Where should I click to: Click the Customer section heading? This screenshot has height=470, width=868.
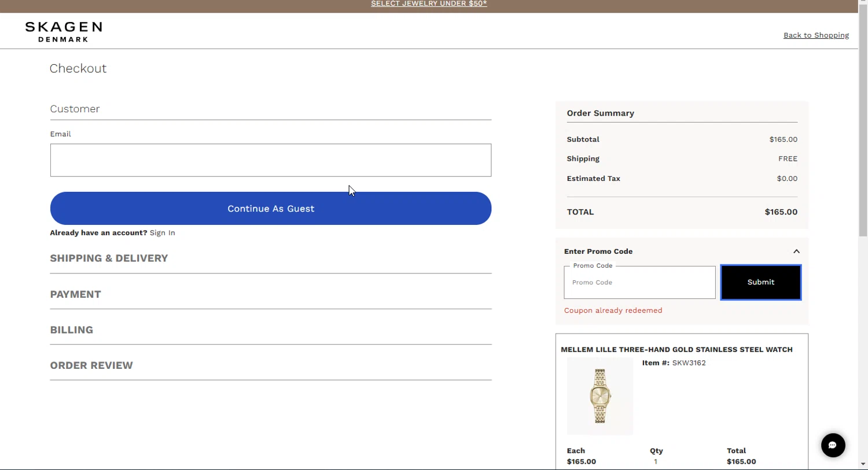(75, 109)
